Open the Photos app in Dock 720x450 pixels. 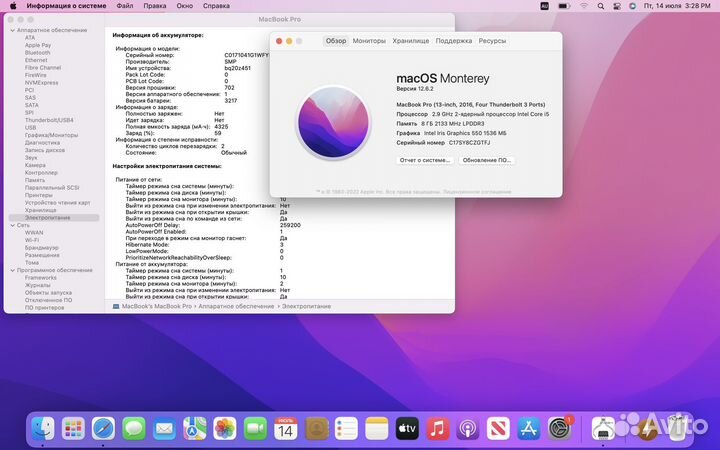225,429
